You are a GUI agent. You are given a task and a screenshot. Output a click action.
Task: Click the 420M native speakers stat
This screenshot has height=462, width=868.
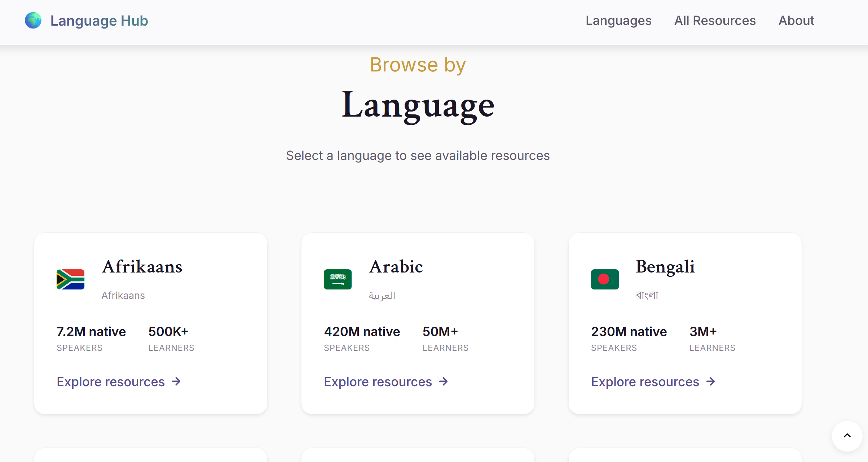click(362, 332)
